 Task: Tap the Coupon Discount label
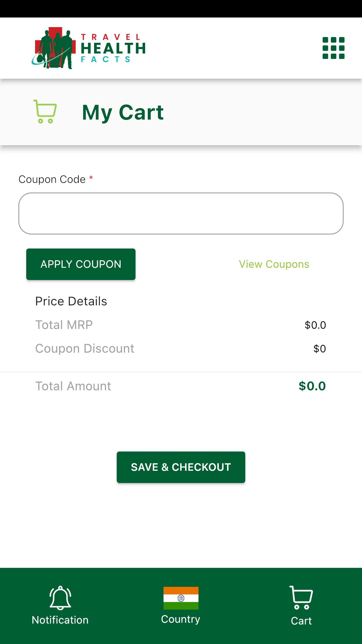[85, 349]
